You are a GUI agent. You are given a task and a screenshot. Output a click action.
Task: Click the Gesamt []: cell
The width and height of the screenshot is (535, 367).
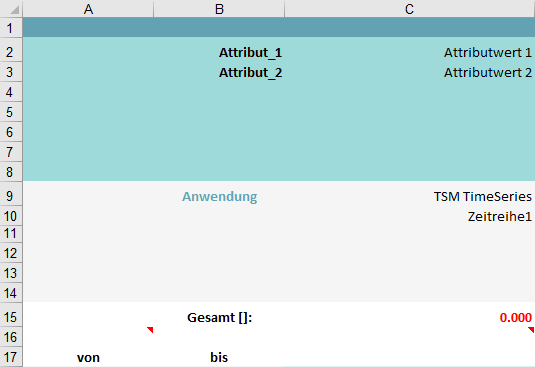219,317
